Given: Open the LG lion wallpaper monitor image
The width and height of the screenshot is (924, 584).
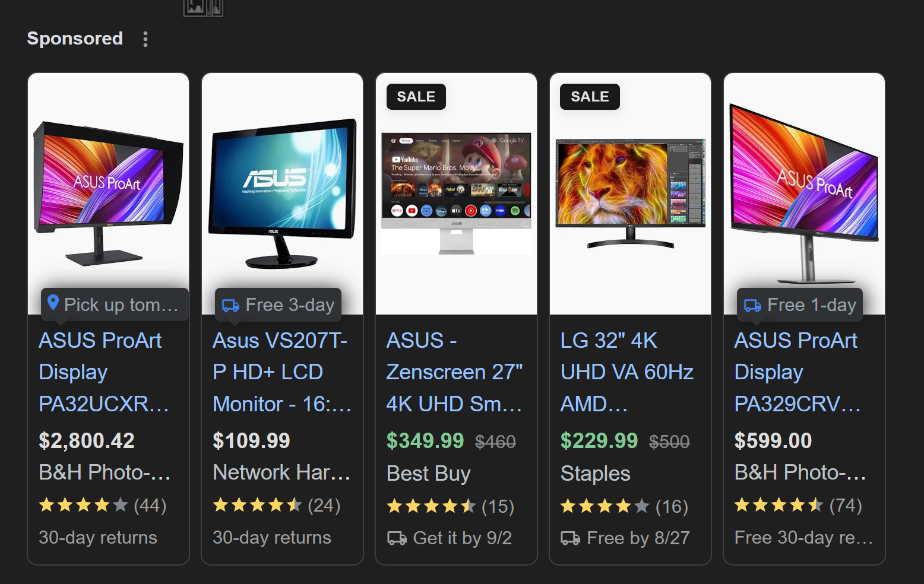Looking at the screenshot, I should [630, 194].
